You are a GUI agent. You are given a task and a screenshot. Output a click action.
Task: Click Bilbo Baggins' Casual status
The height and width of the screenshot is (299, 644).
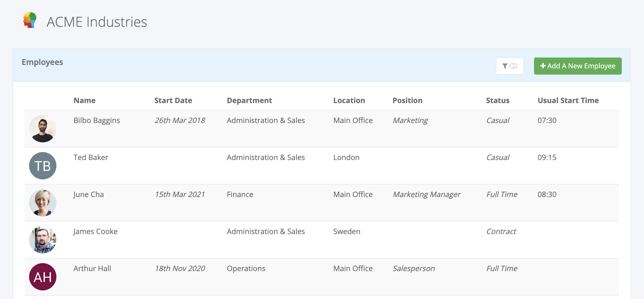click(x=498, y=120)
